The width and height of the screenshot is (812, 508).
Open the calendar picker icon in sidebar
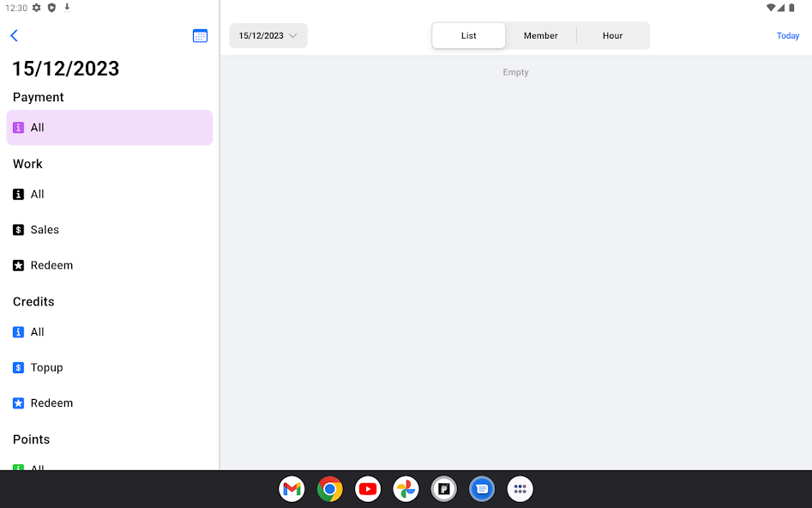200,35
